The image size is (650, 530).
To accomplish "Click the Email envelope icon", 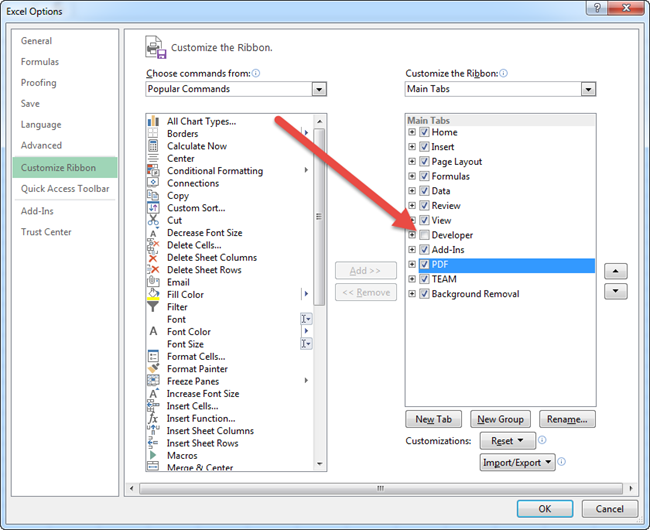I will (x=153, y=282).
